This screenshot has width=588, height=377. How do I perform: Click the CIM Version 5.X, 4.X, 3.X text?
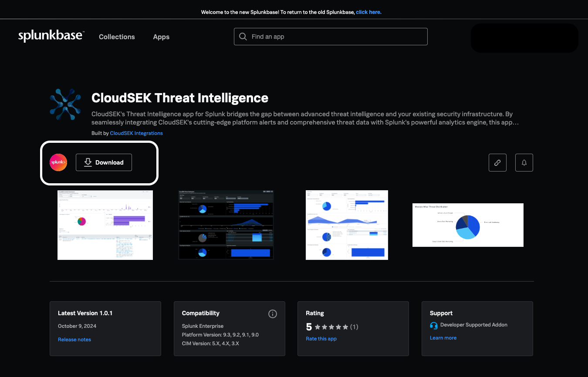(210, 343)
